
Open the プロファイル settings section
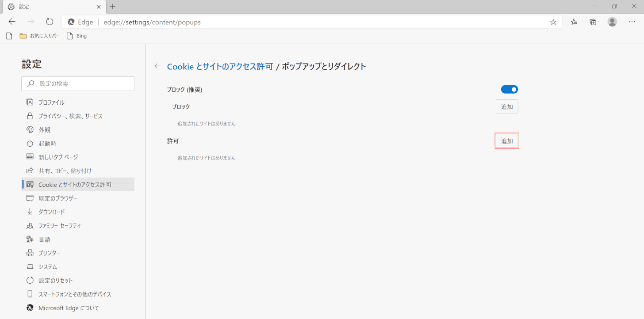pos(78,103)
